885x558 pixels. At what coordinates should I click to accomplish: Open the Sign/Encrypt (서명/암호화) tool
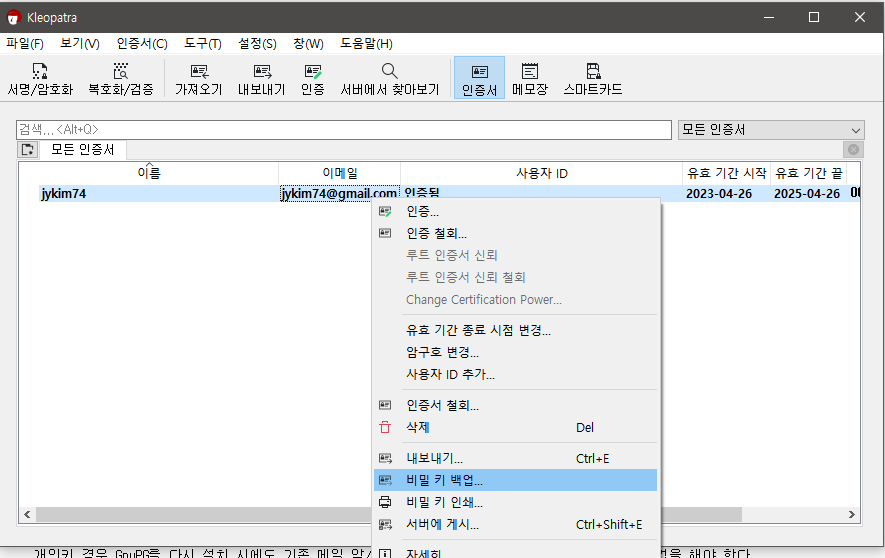coord(40,79)
